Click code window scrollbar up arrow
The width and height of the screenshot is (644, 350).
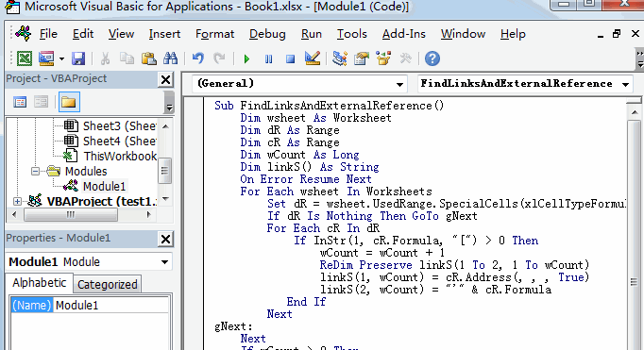coord(635,112)
